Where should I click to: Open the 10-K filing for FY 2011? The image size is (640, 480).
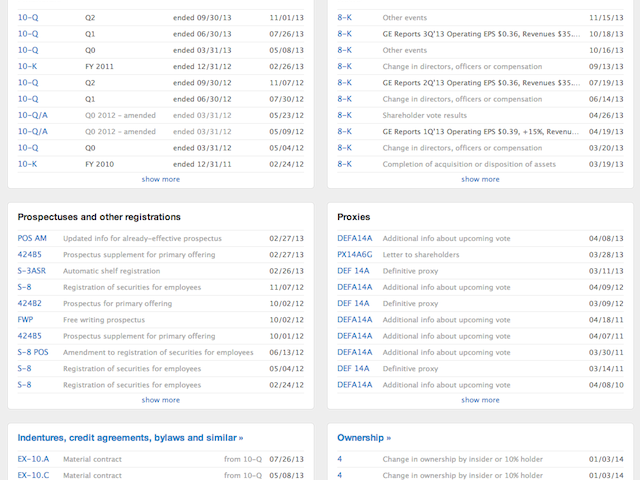(27, 66)
